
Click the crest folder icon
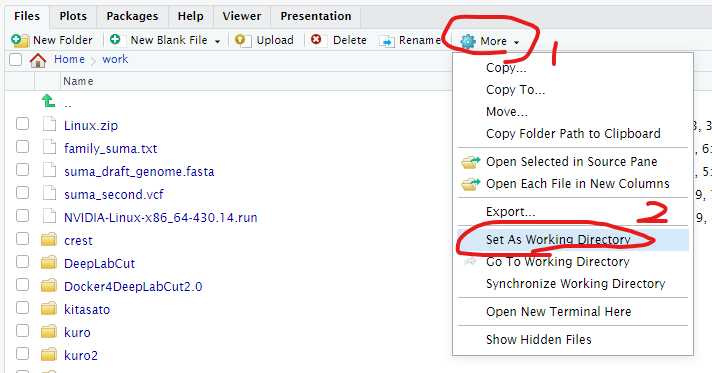(x=49, y=239)
